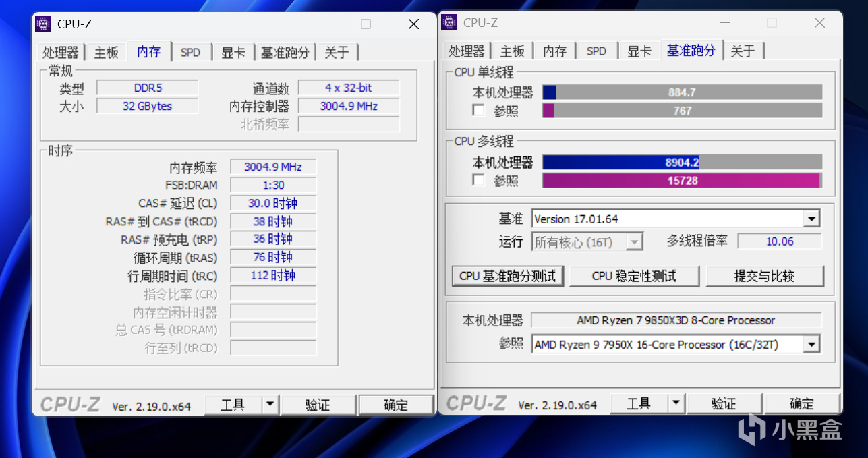This screenshot has height=458, width=868.
Task: Click 提交与比较 button
Action: click(x=765, y=276)
